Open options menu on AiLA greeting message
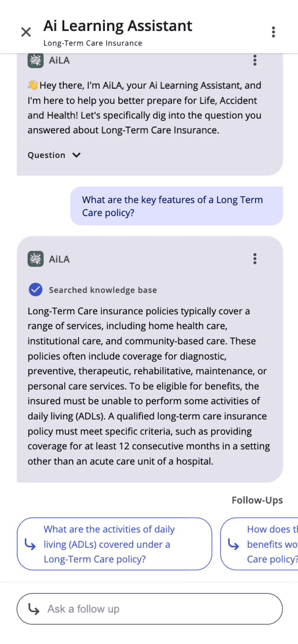This screenshot has width=298, height=644. (x=255, y=60)
